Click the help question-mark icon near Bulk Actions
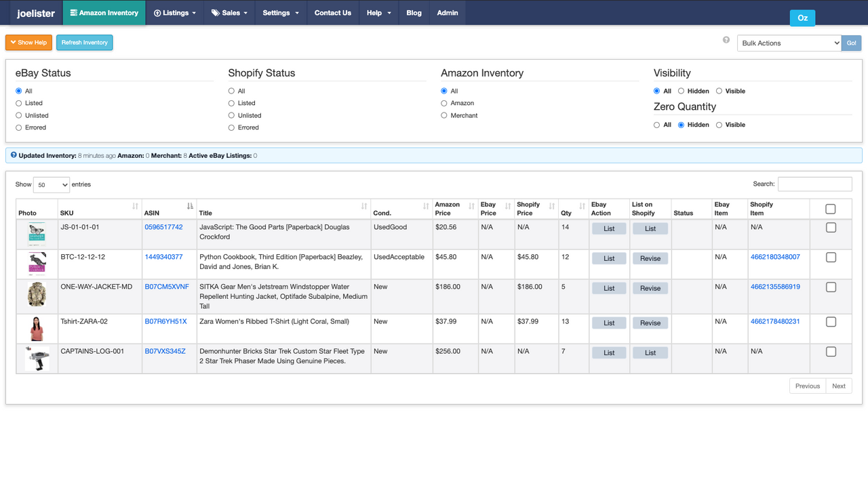The height and width of the screenshot is (488, 868). click(x=726, y=40)
